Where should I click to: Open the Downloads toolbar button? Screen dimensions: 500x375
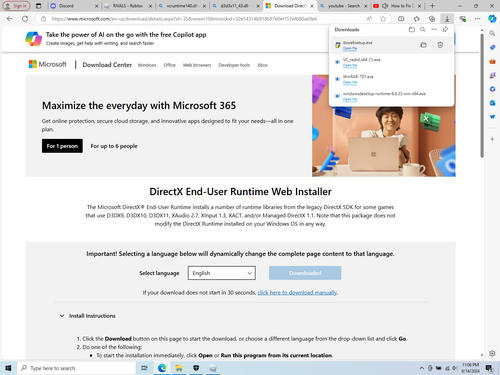pos(447,19)
